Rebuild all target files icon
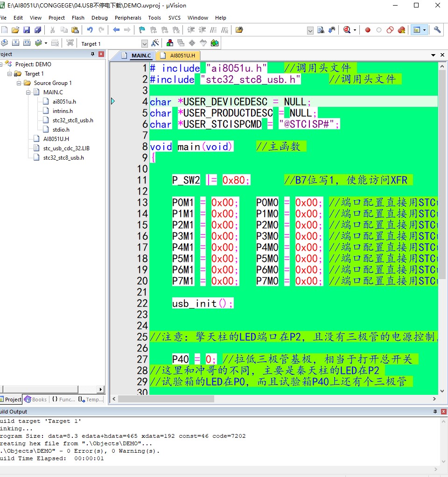Screen dimensions: 448x477 27,43
